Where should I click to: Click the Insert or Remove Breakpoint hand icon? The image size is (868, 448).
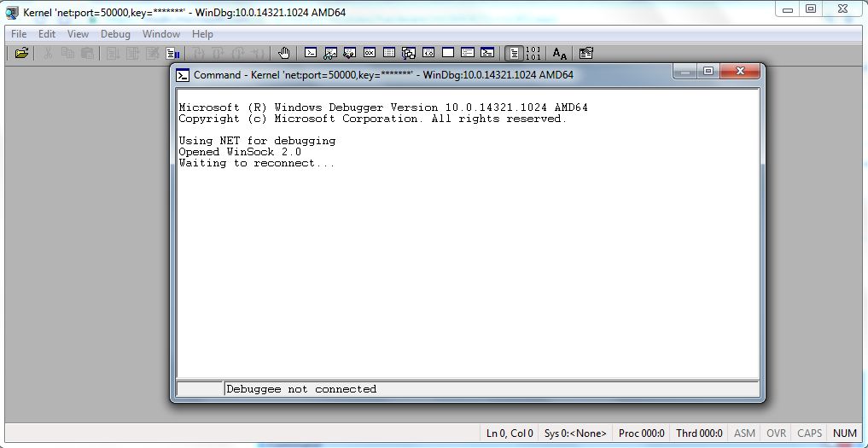coord(284,53)
